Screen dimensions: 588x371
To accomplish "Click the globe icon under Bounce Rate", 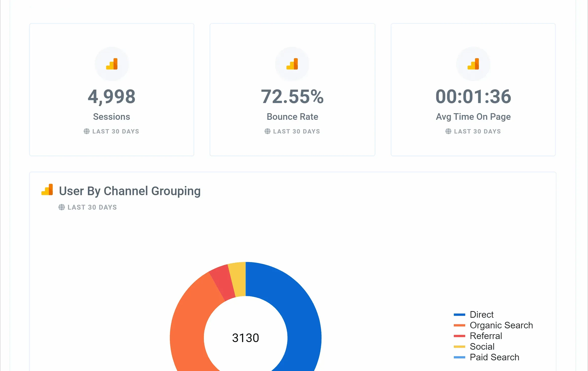I will pyautogui.click(x=268, y=131).
